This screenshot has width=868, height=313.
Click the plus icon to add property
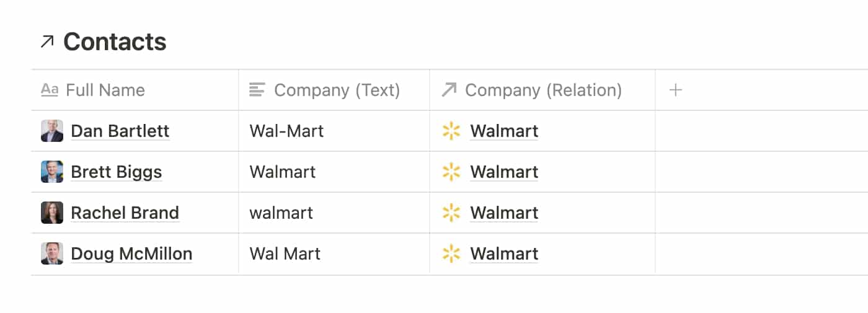point(676,90)
